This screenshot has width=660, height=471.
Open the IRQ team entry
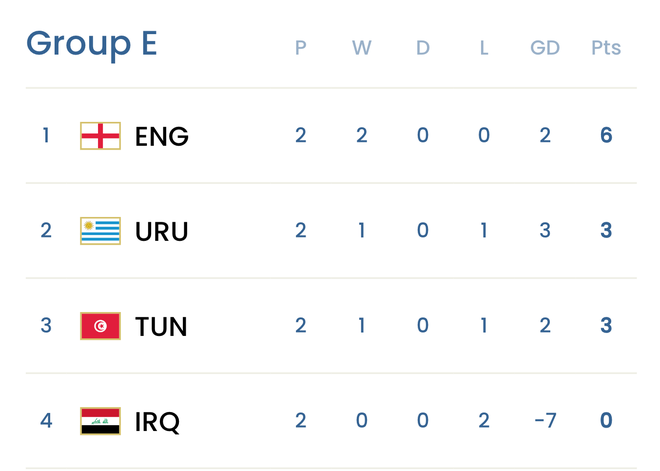tap(158, 421)
